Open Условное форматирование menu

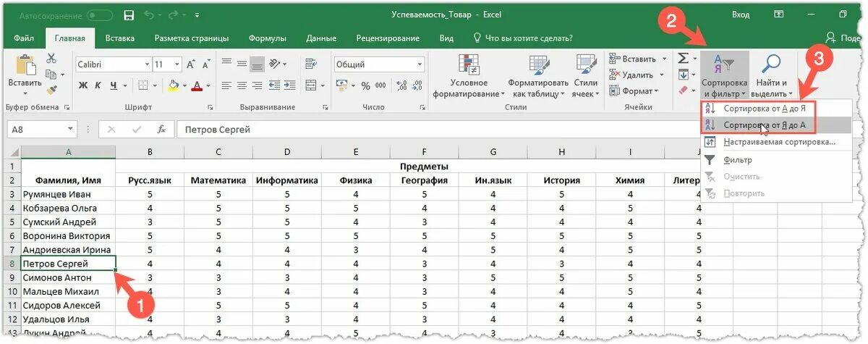point(469,75)
